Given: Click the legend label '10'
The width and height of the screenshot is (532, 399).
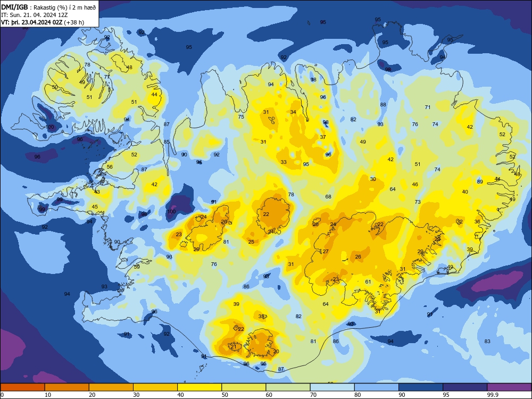Looking at the screenshot, I should pos(48,395).
